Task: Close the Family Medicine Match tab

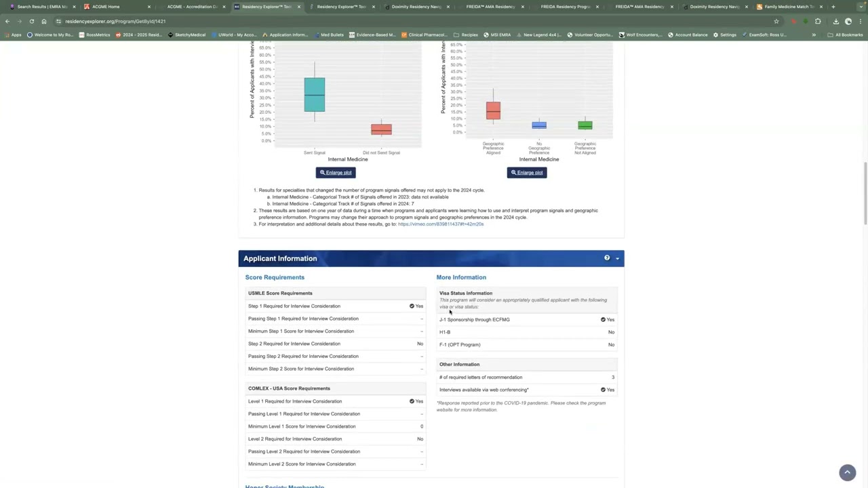Action: tap(821, 7)
